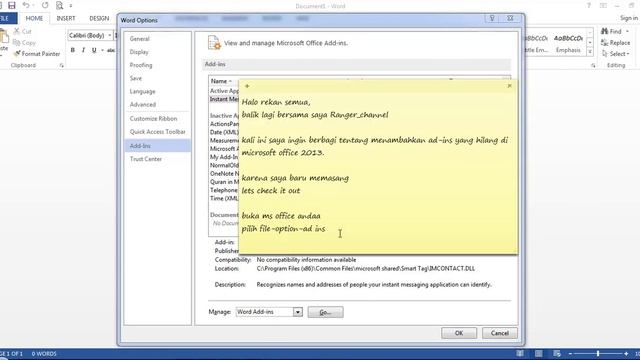Close the yellow sticky note
The width and height of the screenshot is (640, 360).
point(509,86)
